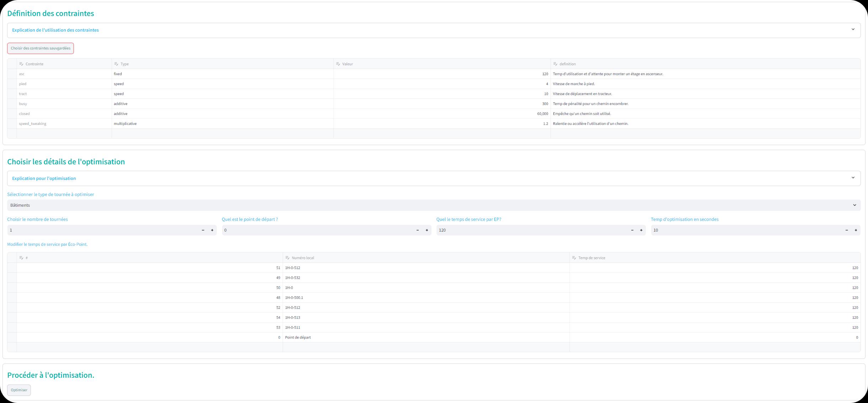
Task: Select the row checkbox for the asc constraint
Action: tap(12, 74)
